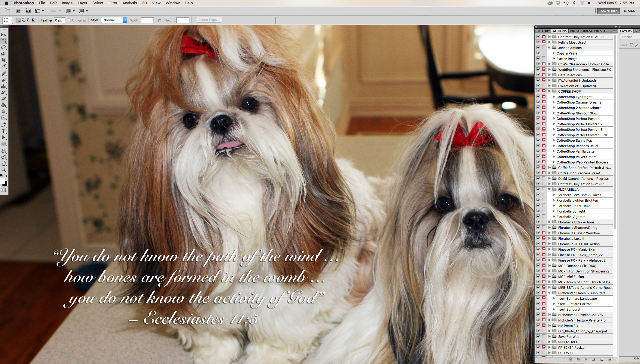Screen dimensions: 640x364
Task: Select the Paint Bucket tool
Action: pyautogui.click(x=4, y=105)
